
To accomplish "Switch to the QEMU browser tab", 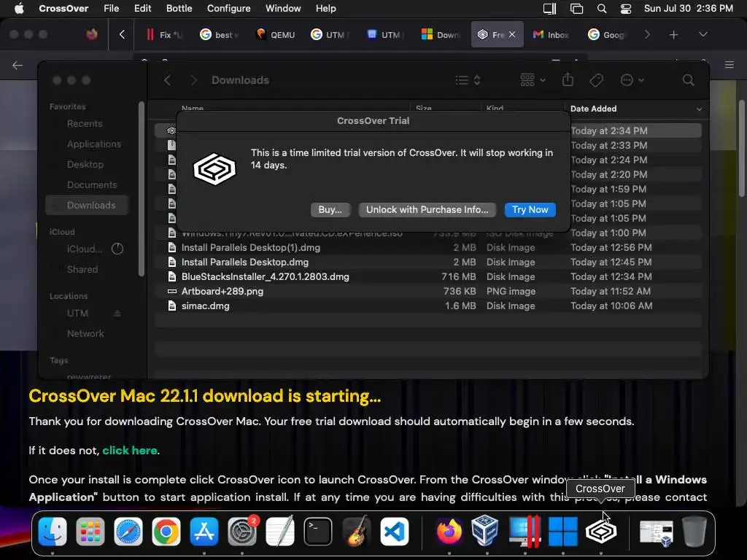I will pyautogui.click(x=276, y=34).
